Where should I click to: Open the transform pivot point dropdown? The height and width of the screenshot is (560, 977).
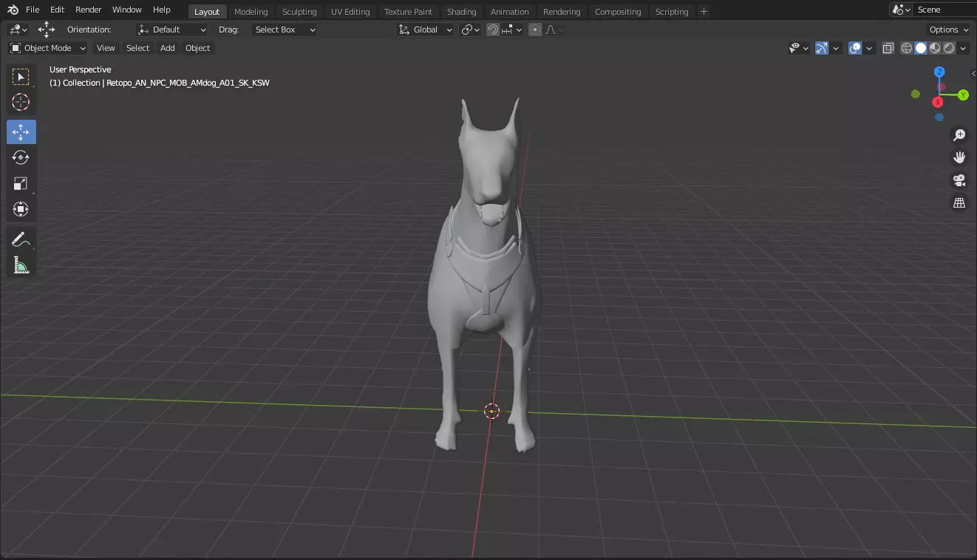pos(470,30)
